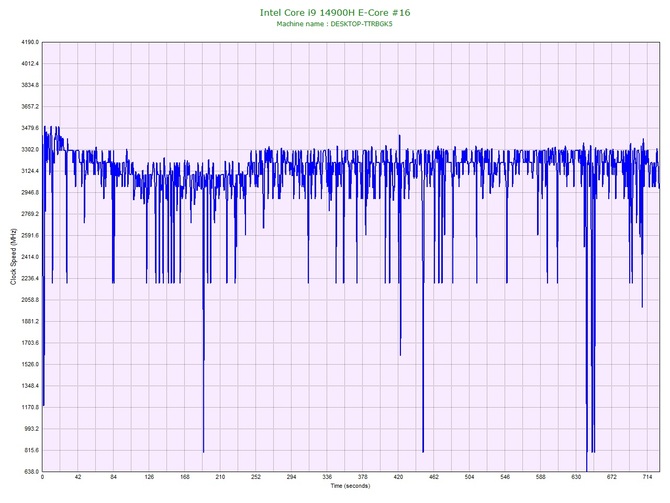Click the 'Time (seconds)' axis label
Image resolution: width=670 pixels, height=503 pixels.
pos(350,486)
